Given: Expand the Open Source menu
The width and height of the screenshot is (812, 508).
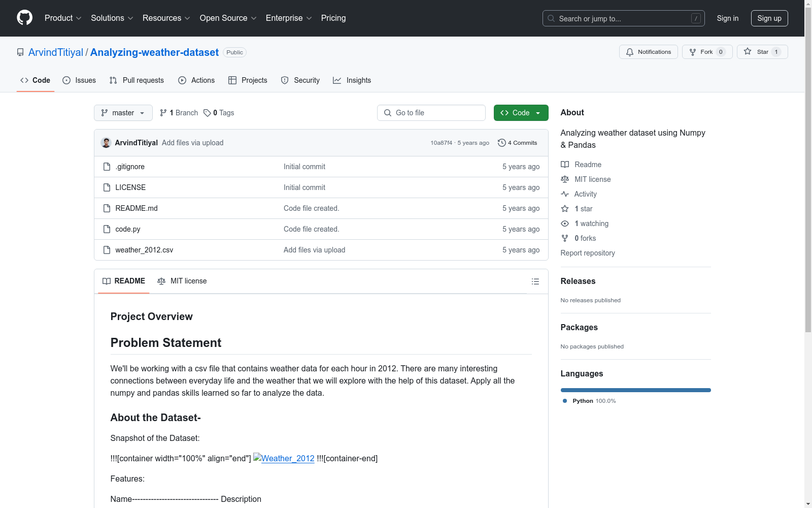Looking at the screenshot, I should [228, 18].
